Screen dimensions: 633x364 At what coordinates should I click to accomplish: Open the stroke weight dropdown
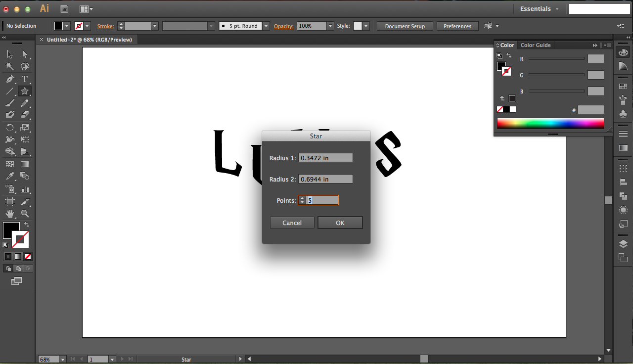pyautogui.click(x=155, y=26)
